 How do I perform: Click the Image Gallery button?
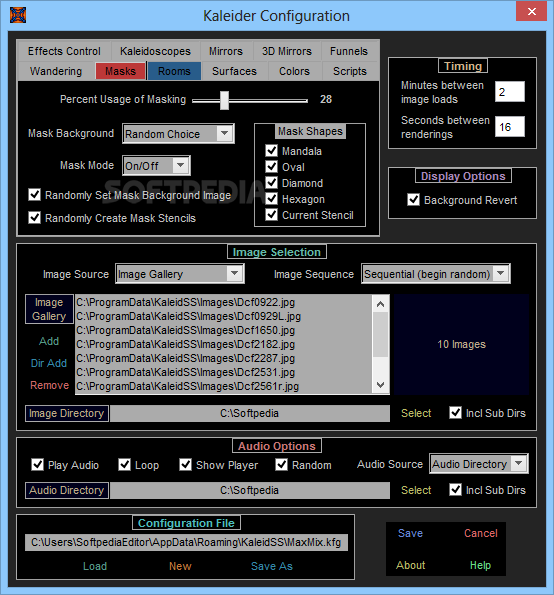(x=49, y=309)
